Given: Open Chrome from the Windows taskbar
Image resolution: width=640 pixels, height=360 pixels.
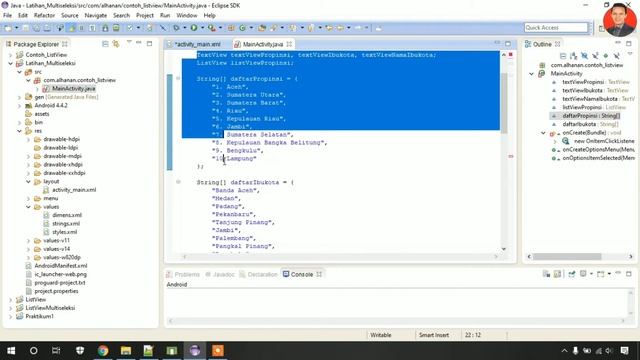Looking at the screenshot, I should click(103, 351).
